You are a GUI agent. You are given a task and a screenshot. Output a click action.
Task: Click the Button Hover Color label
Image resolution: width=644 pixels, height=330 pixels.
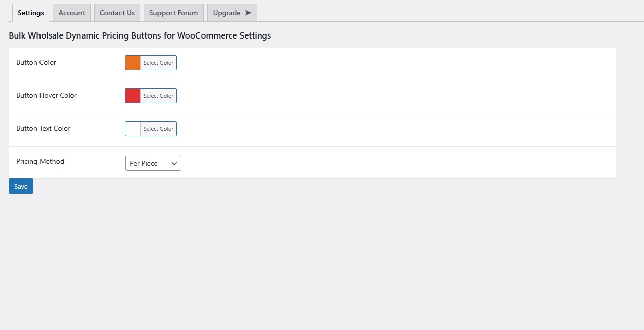[x=47, y=95]
